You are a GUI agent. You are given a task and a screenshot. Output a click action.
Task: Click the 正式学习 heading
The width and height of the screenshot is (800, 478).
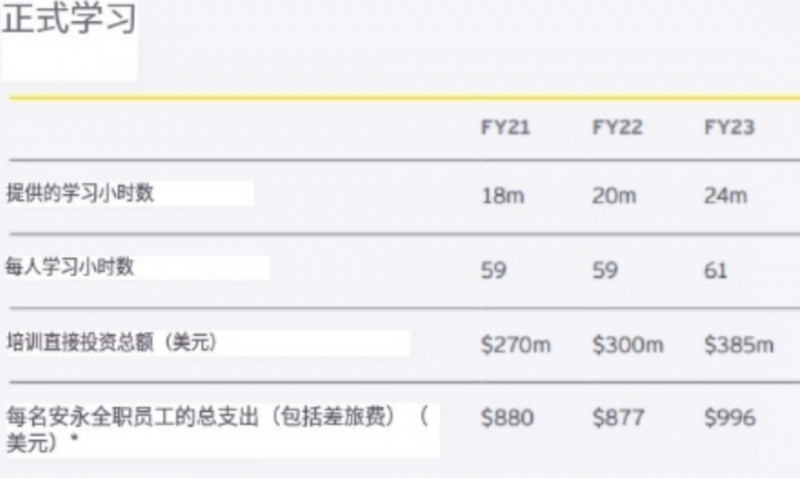pos(69,21)
